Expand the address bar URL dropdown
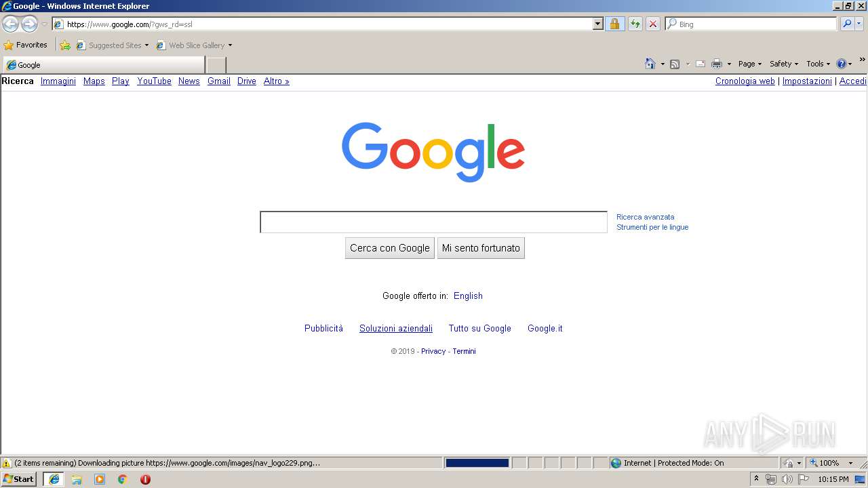Screen dimensions: 868x488 click(x=597, y=24)
